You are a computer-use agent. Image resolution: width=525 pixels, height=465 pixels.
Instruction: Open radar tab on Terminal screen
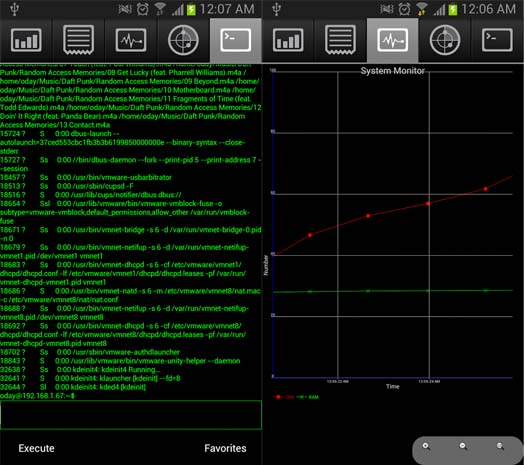click(x=183, y=40)
